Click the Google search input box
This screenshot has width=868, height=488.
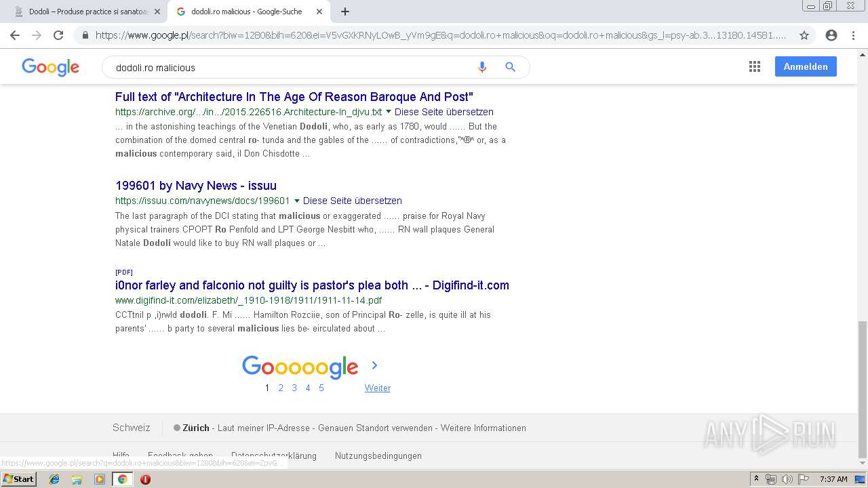pyautogui.click(x=292, y=68)
